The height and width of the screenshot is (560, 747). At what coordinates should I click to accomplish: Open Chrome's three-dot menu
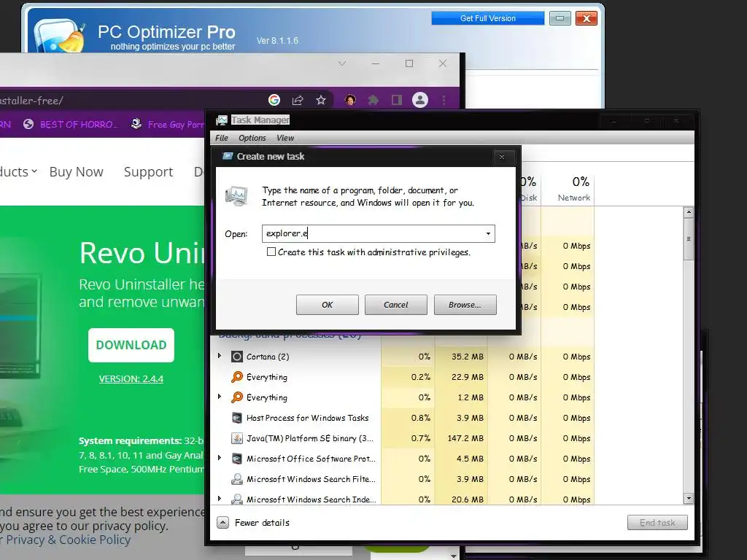tap(444, 100)
